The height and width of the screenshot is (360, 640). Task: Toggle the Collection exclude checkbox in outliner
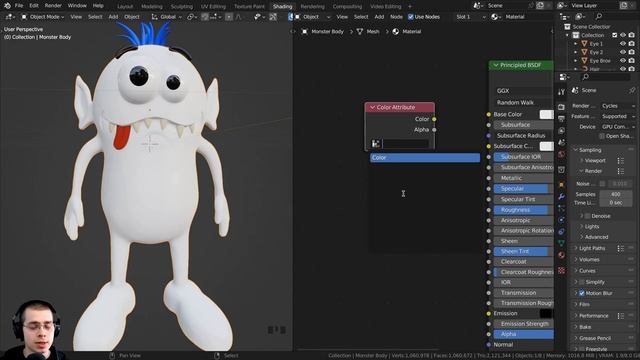[x=615, y=35]
